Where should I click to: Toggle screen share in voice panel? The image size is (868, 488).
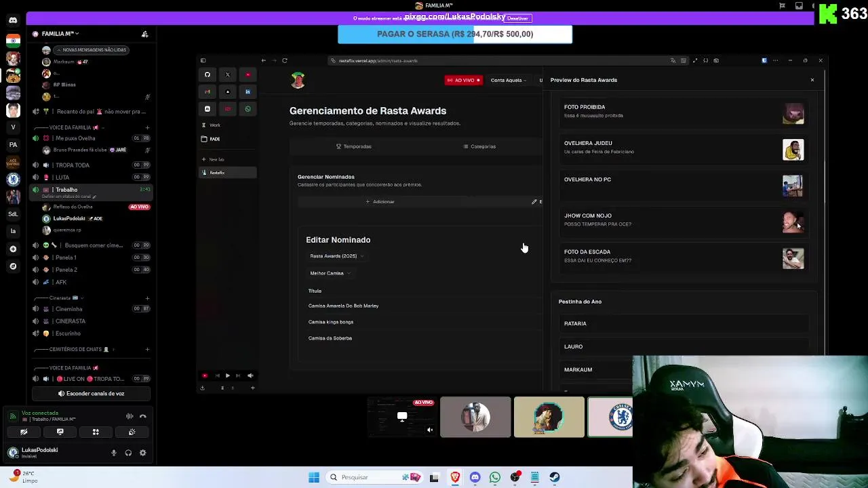60,432
